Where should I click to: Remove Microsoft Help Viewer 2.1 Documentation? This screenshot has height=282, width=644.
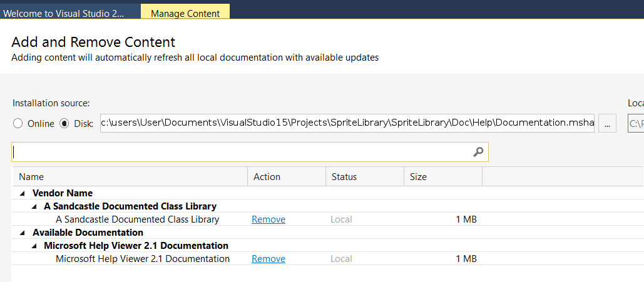click(x=268, y=259)
